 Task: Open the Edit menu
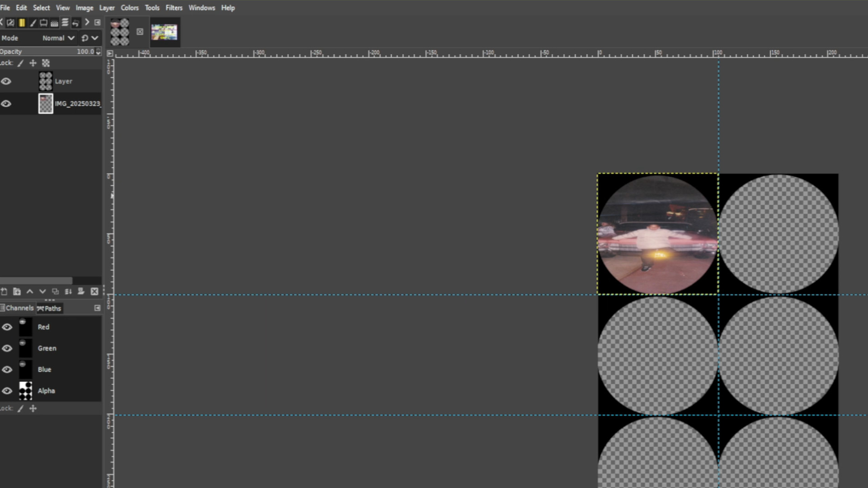[x=21, y=8]
